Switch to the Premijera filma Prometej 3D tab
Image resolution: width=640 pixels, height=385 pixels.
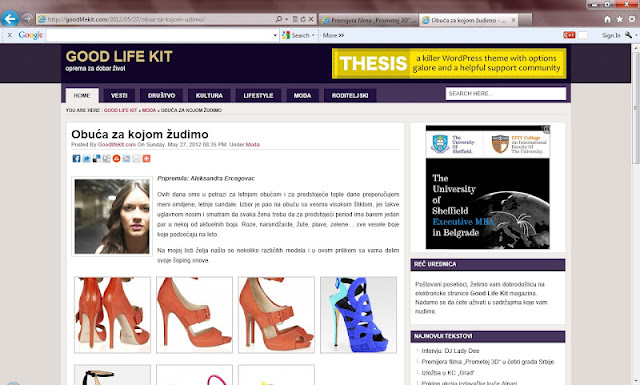pos(369,20)
